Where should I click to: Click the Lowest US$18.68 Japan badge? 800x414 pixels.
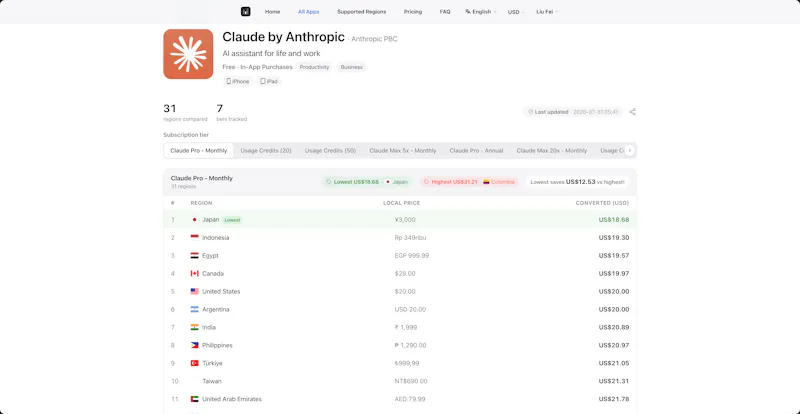(x=366, y=182)
